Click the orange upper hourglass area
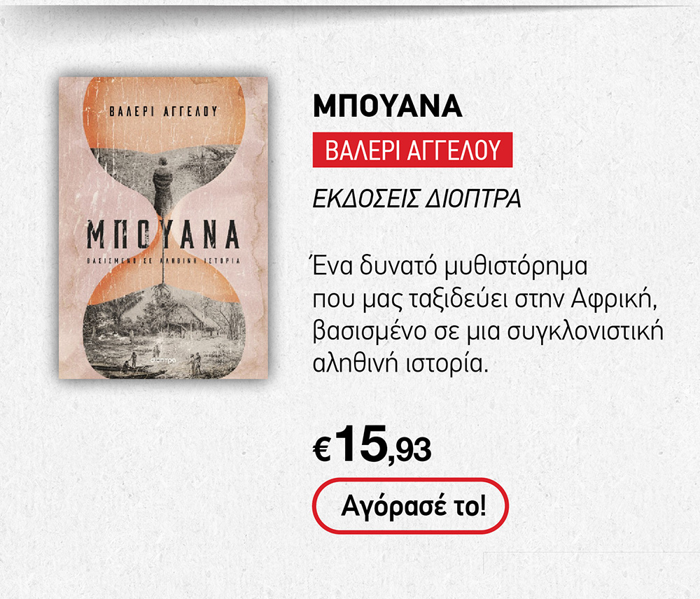Image resolution: width=700 pixels, height=599 pixels. (164, 114)
